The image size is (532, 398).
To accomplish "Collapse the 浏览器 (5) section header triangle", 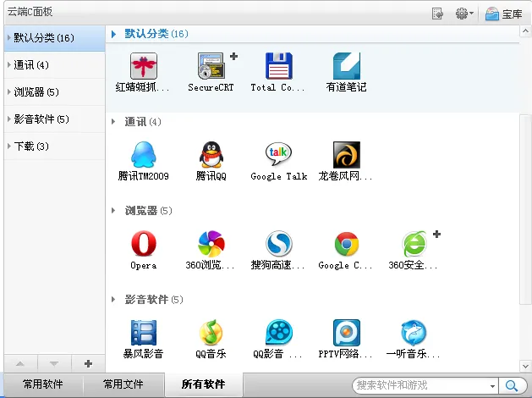I will tap(113, 211).
